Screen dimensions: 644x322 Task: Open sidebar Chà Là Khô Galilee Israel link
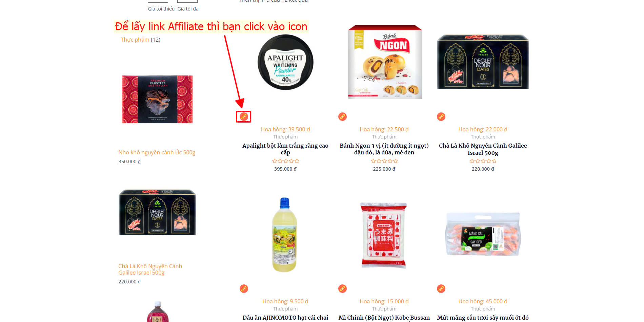point(150,270)
